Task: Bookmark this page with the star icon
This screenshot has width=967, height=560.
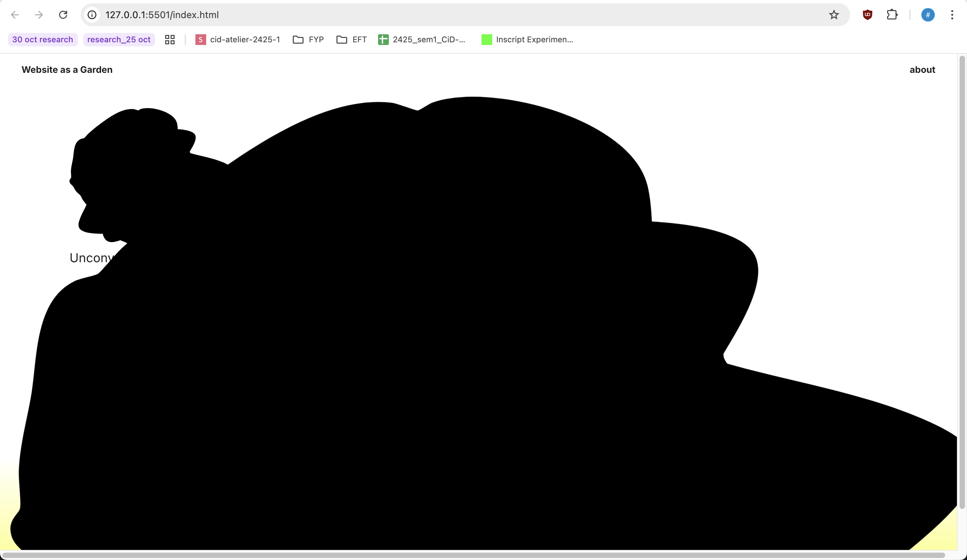Action: click(x=834, y=15)
